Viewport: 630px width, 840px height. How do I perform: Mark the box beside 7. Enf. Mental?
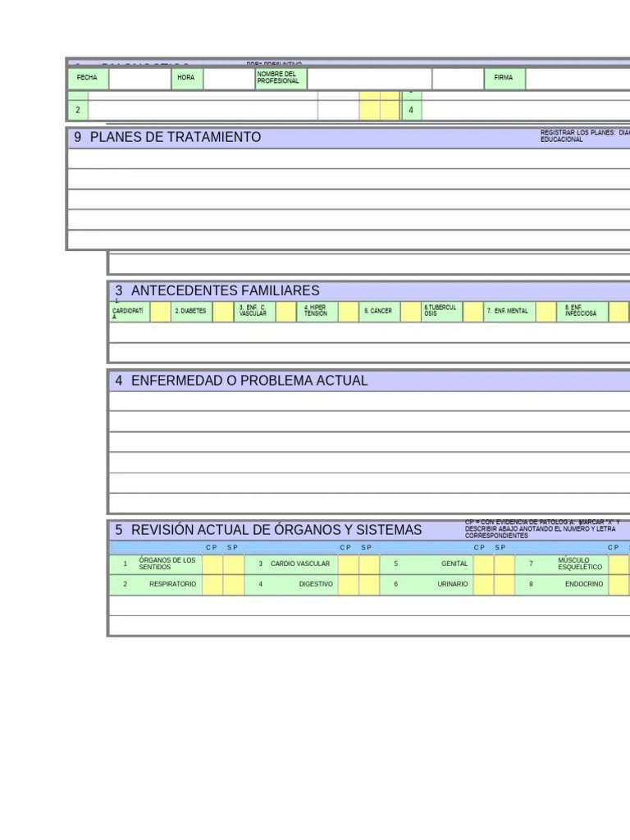click(x=546, y=311)
